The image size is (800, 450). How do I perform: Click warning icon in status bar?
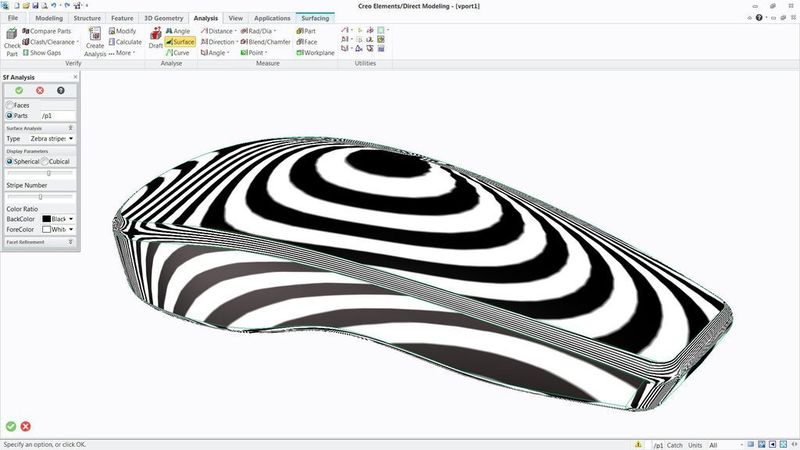click(638, 445)
